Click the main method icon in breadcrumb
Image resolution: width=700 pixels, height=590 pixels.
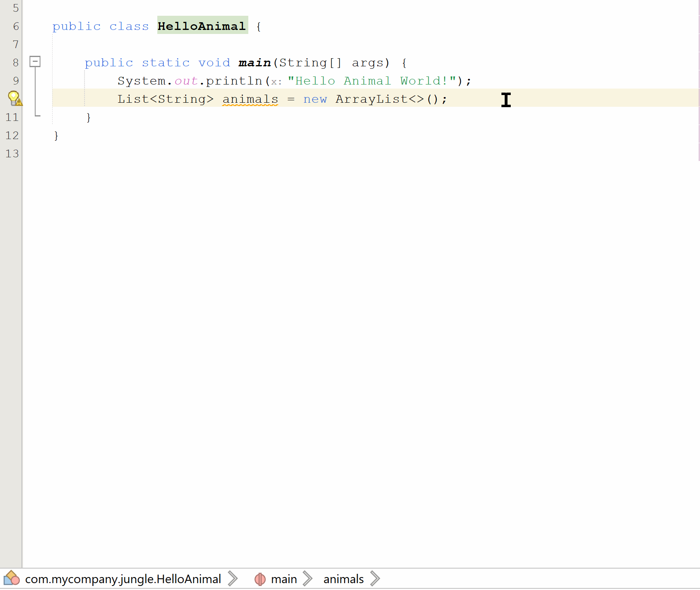point(260,579)
